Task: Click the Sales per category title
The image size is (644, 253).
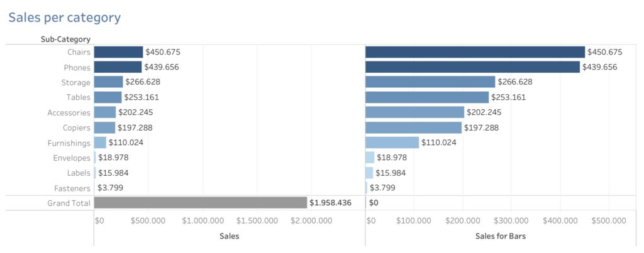Action: click(64, 17)
